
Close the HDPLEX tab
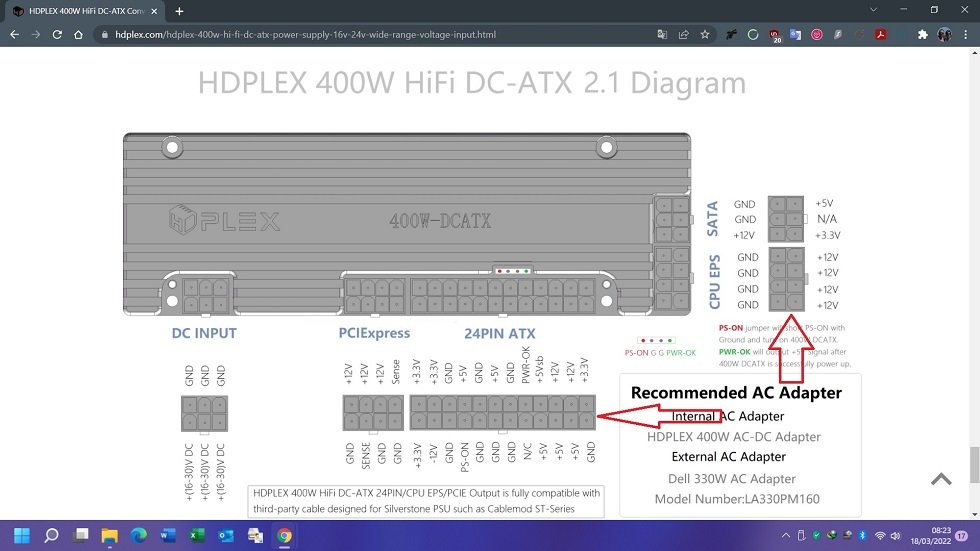click(x=154, y=11)
